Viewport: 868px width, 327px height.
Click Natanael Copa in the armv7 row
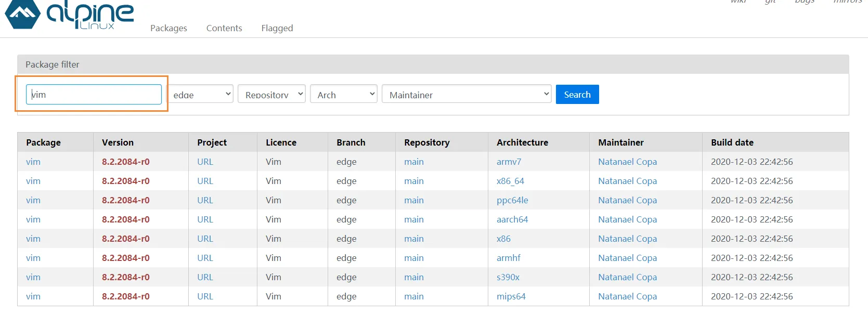[x=627, y=162]
